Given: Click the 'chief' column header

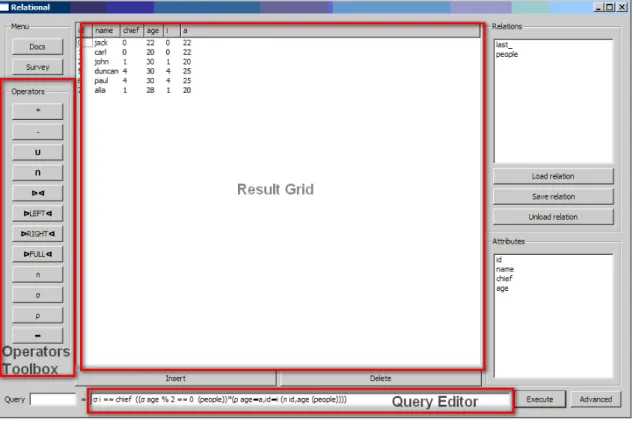Looking at the screenshot, I should pos(132,31).
